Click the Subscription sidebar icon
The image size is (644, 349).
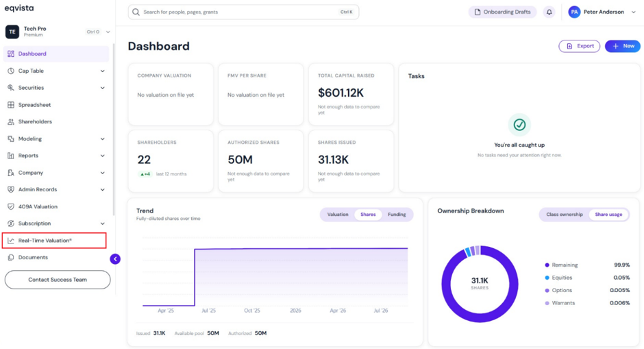click(11, 224)
